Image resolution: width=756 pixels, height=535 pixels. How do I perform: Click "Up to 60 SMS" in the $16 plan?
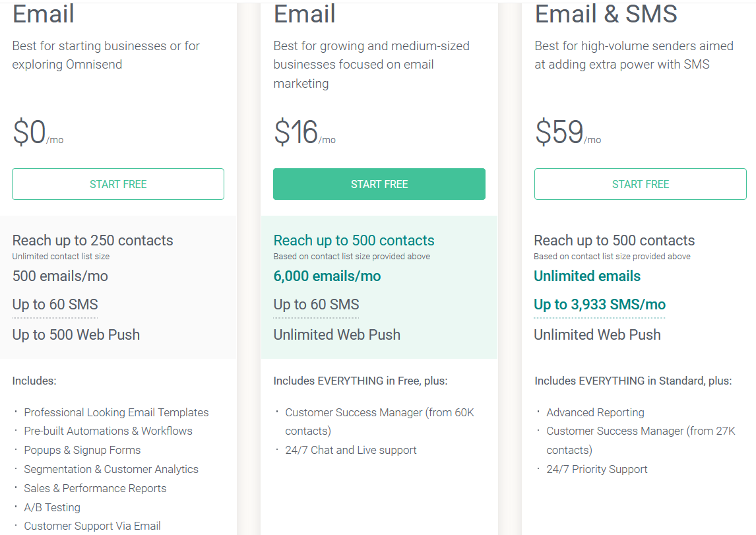coord(316,305)
